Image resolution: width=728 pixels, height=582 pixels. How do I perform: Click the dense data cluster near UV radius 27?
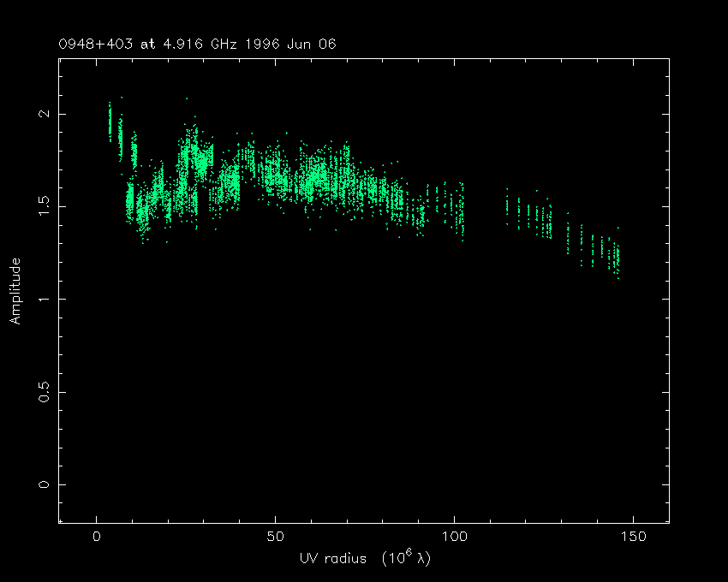(194, 158)
